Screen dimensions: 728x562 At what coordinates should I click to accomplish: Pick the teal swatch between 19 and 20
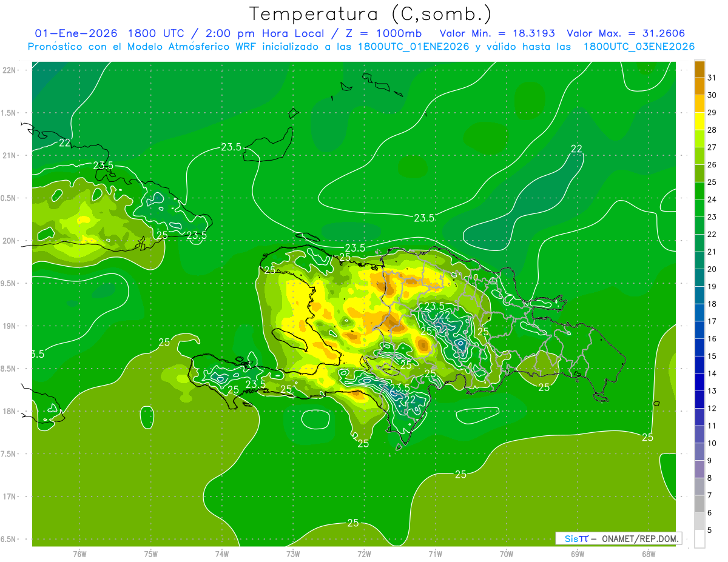point(699,278)
